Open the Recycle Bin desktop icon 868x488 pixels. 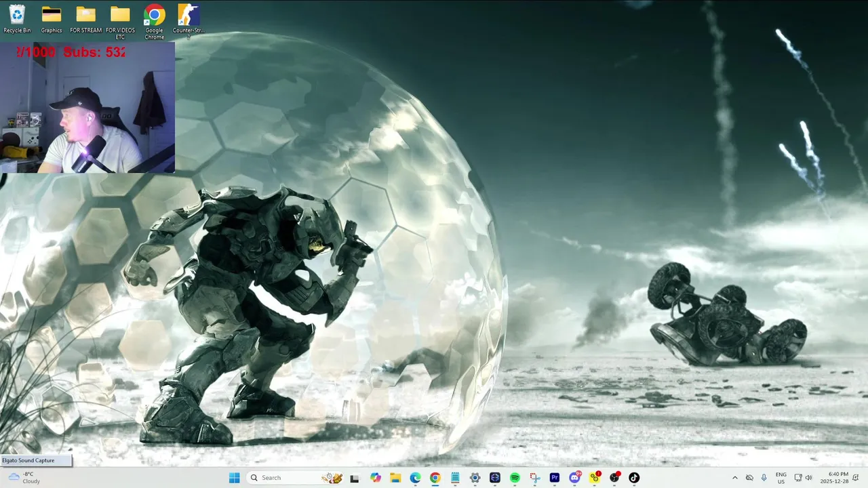(17, 18)
